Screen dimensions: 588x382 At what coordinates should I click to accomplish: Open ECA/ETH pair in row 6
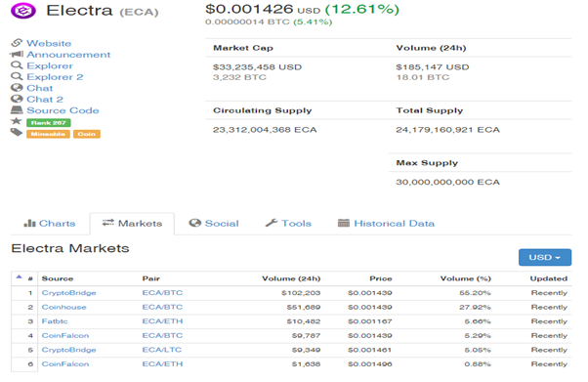point(162,364)
